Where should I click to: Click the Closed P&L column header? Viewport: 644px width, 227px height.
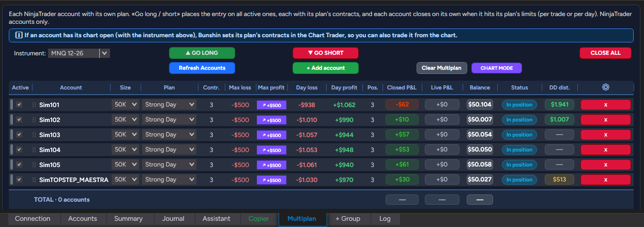tap(402, 87)
